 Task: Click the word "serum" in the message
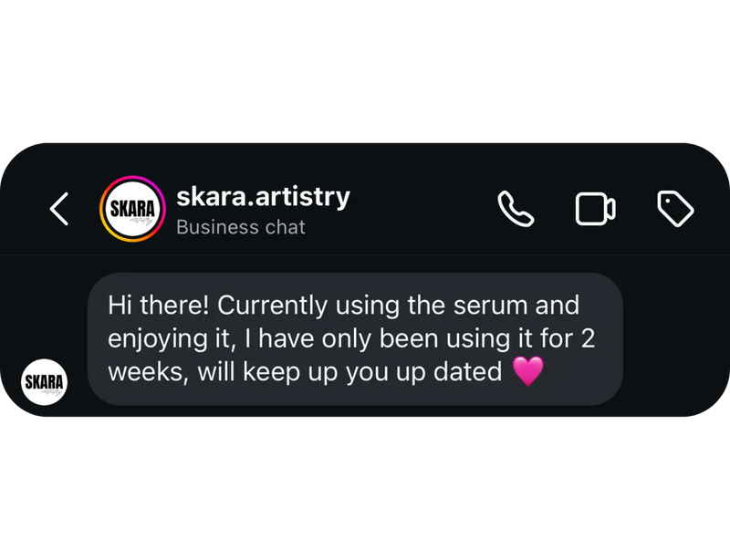tap(490, 306)
